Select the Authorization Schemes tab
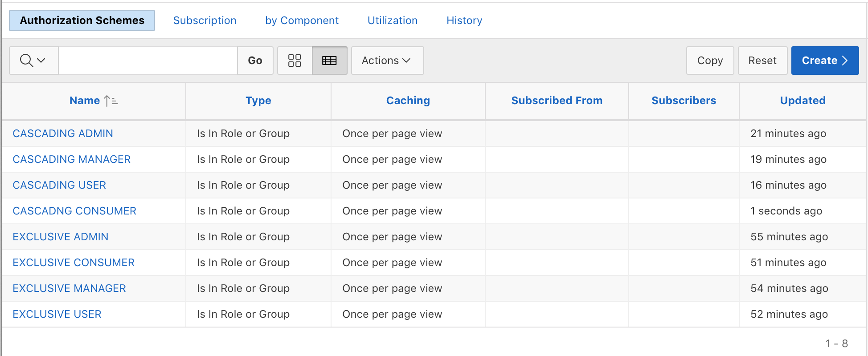This screenshot has width=868, height=356. (82, 20)
